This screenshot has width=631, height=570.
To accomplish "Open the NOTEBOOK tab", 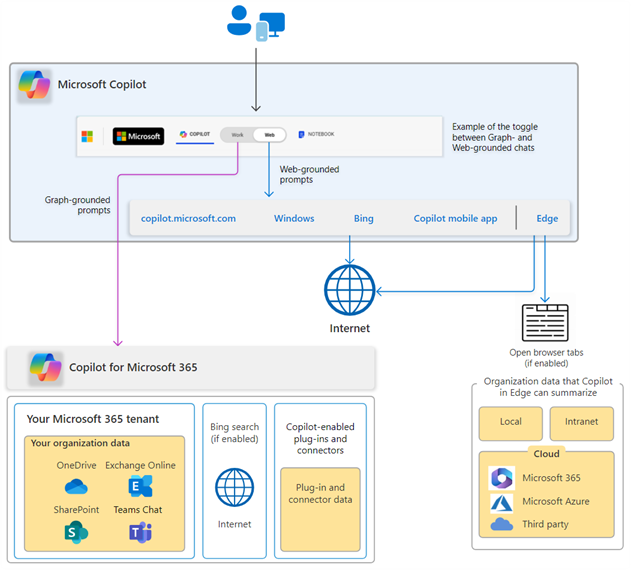I will click(x=316, y=134).
